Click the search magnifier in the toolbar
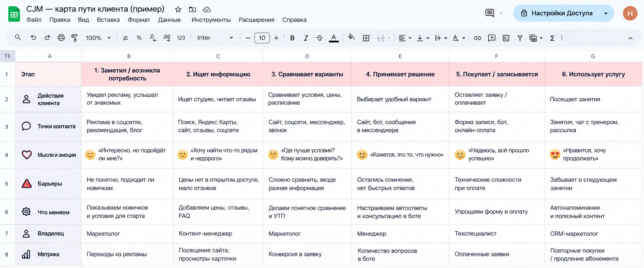The width and height of the screenshot is (644, 268). (x=18, y=38)
